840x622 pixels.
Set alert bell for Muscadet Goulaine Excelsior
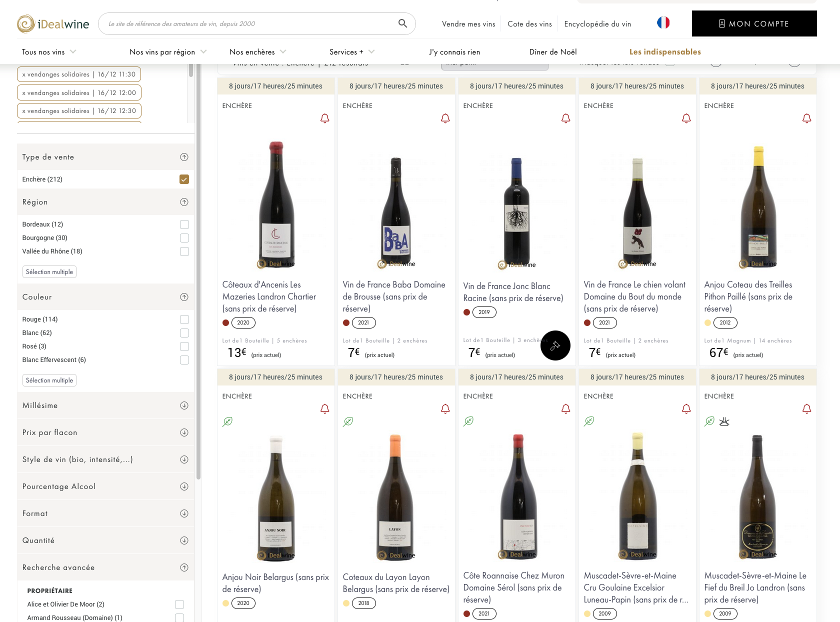[x=686, y=409]
